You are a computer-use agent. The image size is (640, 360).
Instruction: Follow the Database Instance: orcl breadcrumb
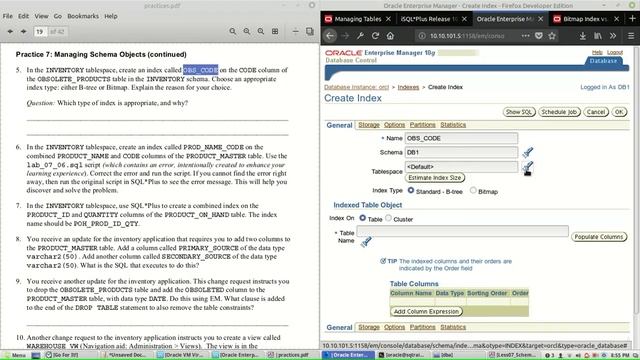[x=356, y=87]
